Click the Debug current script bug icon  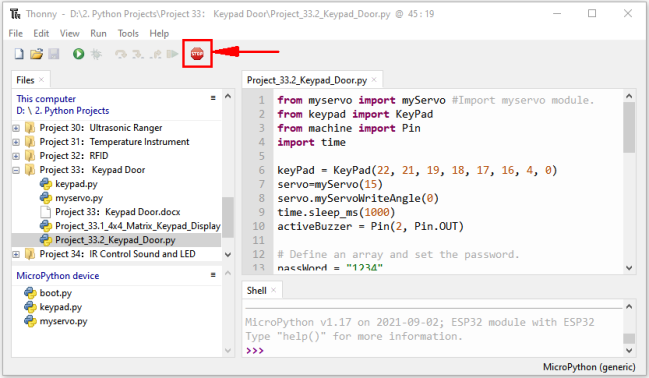tap(96, 54)
